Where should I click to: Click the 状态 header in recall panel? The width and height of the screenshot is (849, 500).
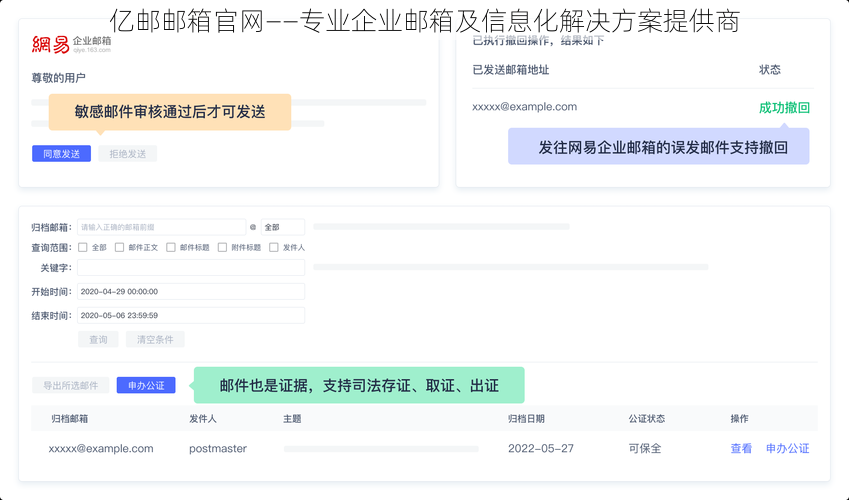[769, 70]
